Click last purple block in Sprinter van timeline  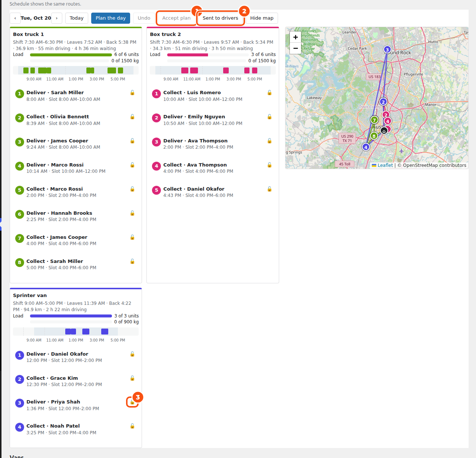tap(105, 332)
